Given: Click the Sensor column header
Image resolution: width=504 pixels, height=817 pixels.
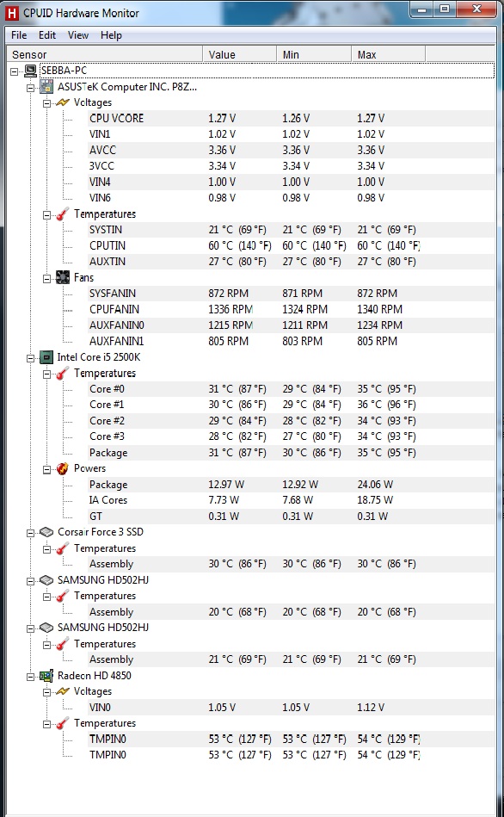Looking at the screenshot, I should click(x=104, y=55).
